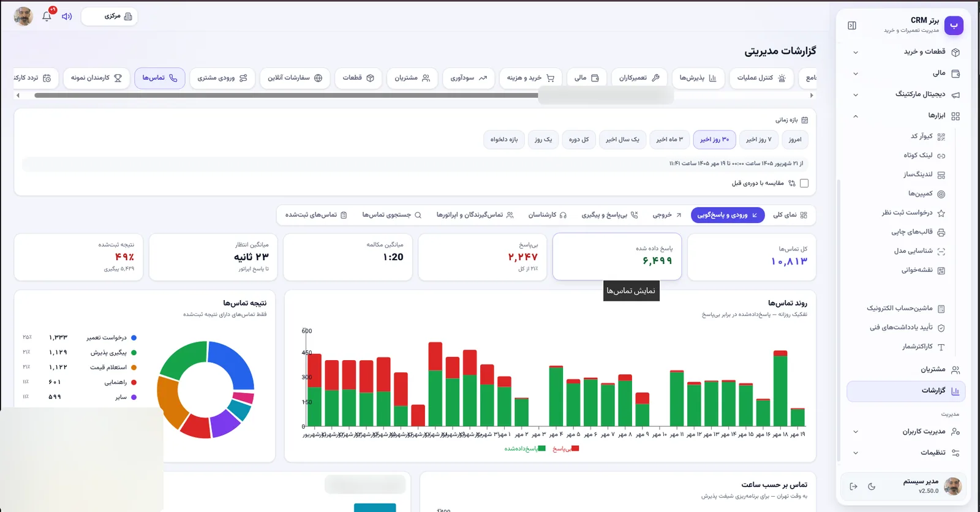Switch to the تعمیرکاران report tab
This screenshot has width=980, height=512.
point(639,78)
